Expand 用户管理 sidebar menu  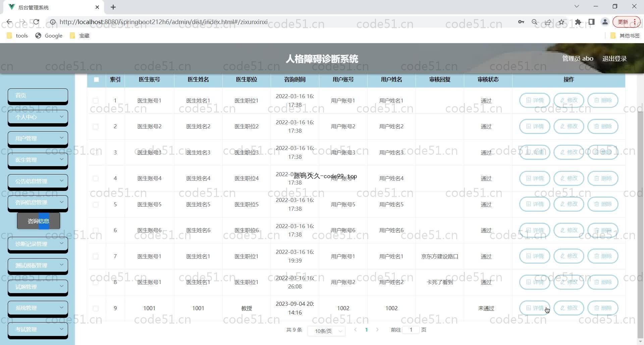38,138
